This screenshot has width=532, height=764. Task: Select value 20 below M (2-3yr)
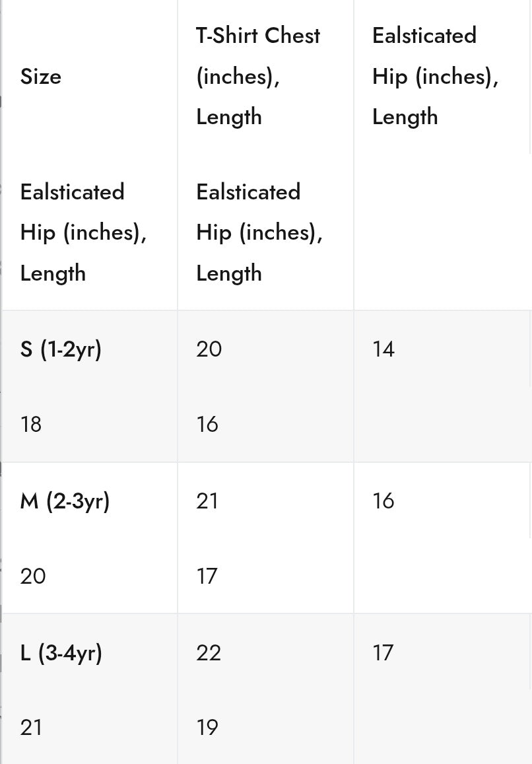point(33,576)
